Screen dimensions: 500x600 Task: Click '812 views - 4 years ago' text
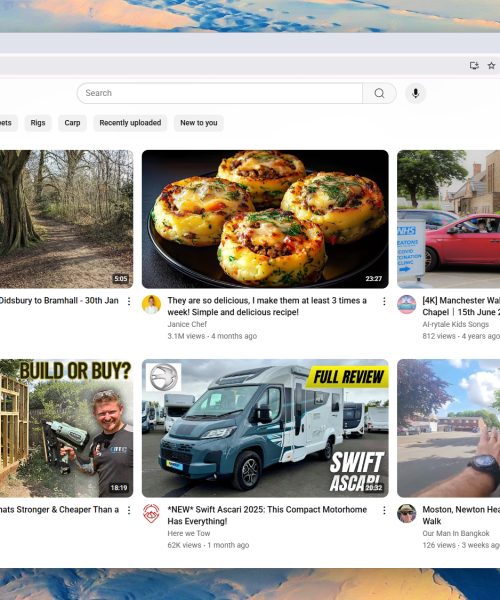[461, 336]
